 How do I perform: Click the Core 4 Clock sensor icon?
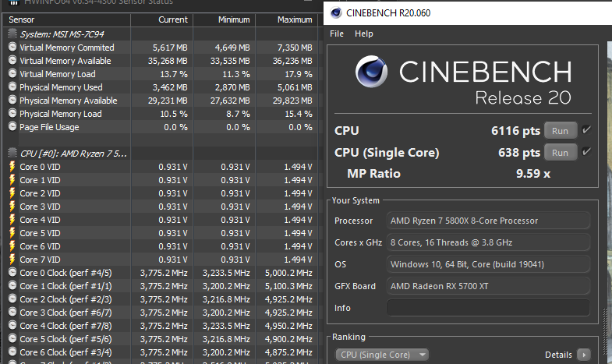coord(12,325)
